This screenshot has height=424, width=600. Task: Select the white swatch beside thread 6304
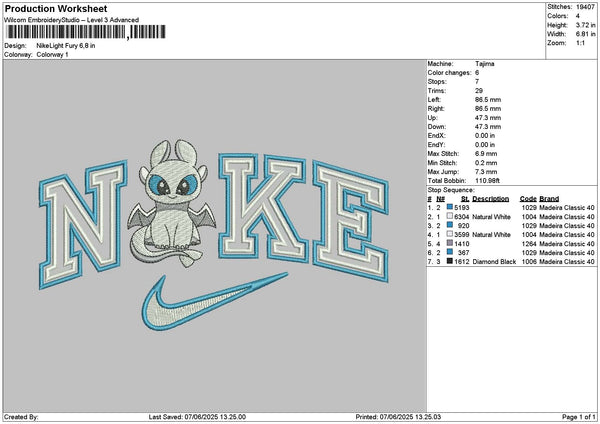pyautogui.click(x=450, y=216)
